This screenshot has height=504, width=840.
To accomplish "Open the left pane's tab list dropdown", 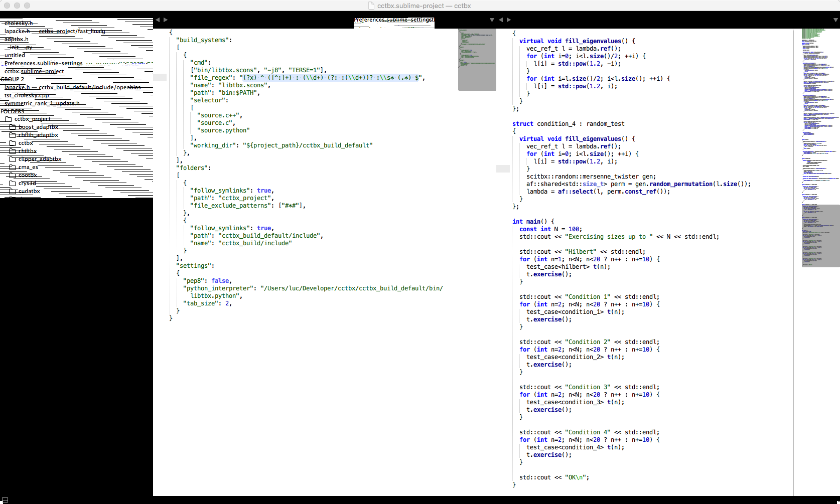I will (x=492, y=20).
